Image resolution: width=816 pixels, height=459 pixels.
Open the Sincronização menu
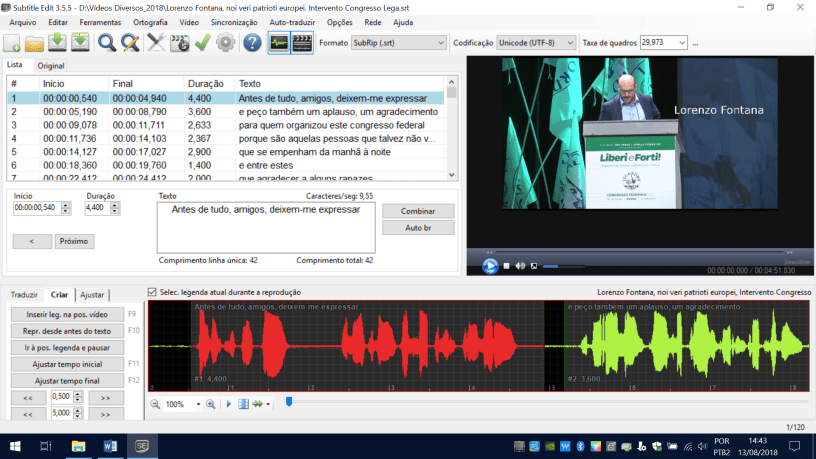point(234,21)
